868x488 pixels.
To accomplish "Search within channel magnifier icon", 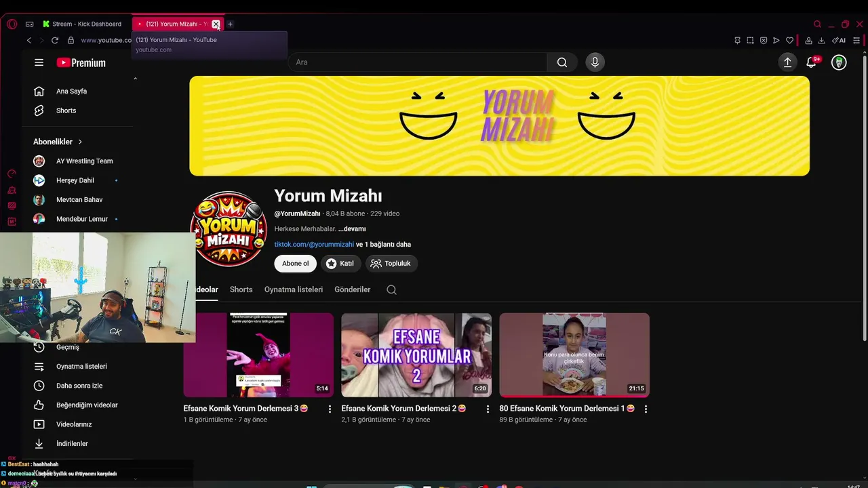I will 391,289.
